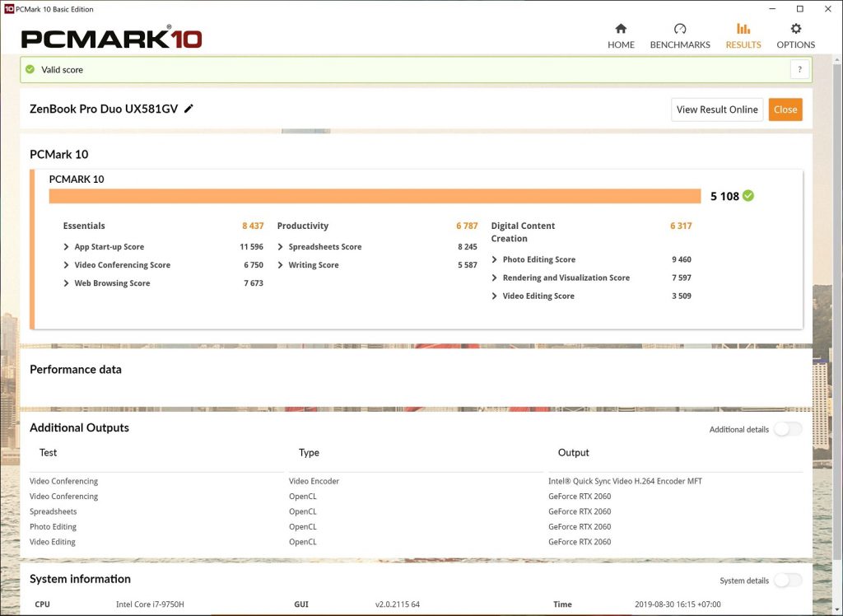This screenshot has height=616, width=843.
Task: Click the Digital Content Creation heading
Action: tap(523, 232)
